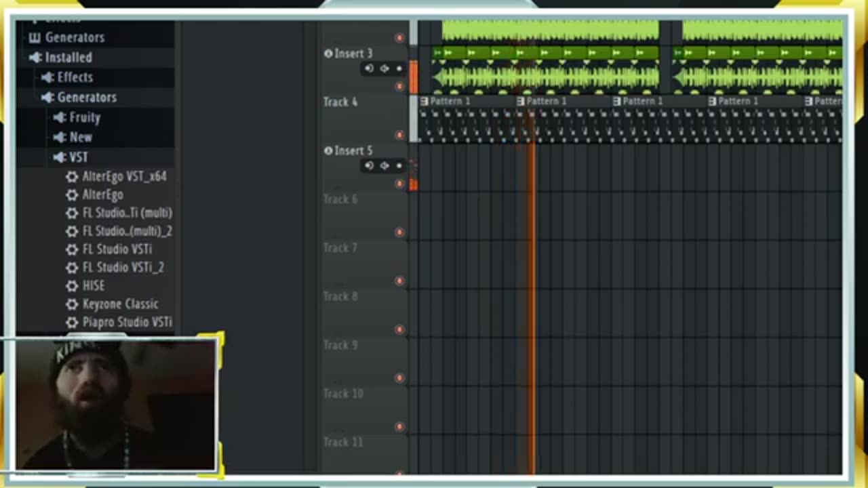Select the Insert 3 track name
This screenshot has width=868, height=488.
(x=353, y=54)
